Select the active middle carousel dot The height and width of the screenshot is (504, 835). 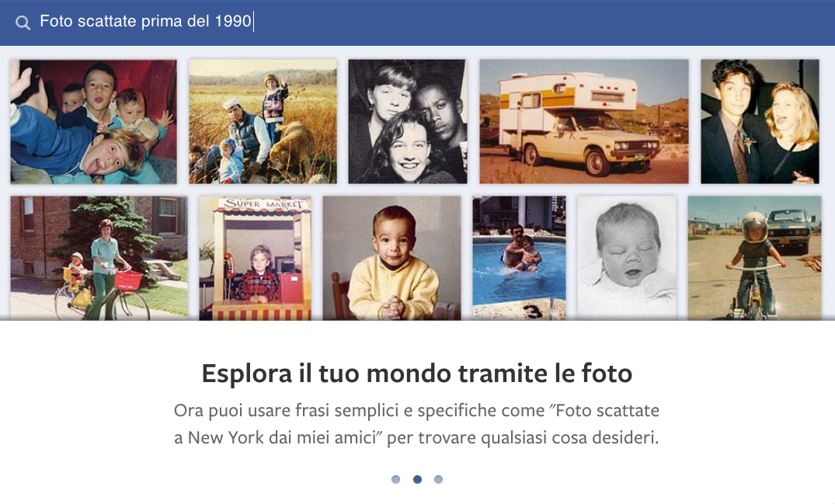(x=418, y=479)
